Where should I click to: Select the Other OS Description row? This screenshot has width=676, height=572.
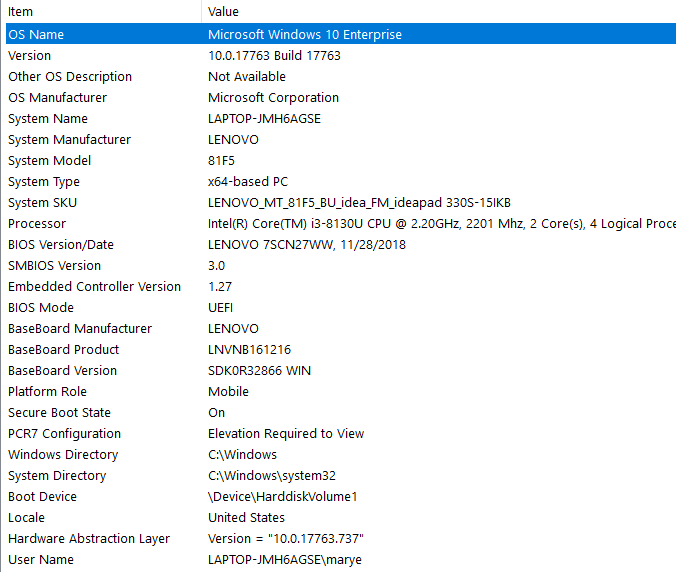(x=341, y=76)
